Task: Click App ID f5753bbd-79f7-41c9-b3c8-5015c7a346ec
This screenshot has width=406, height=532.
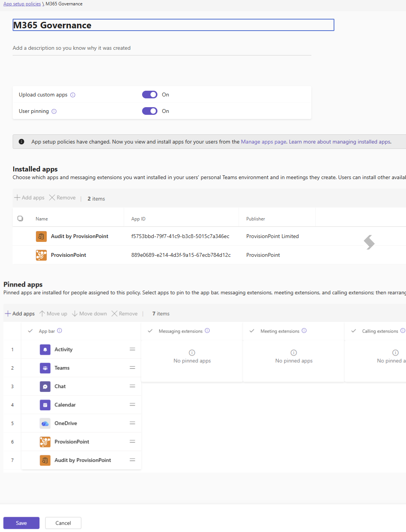Action: (180, 237)
